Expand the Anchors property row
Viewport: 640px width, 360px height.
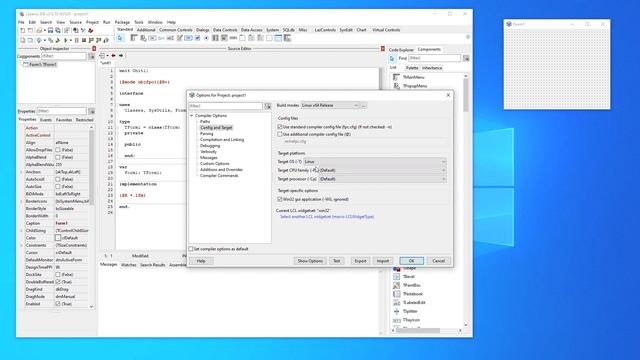pyautogui.click(x=22, y=172)
